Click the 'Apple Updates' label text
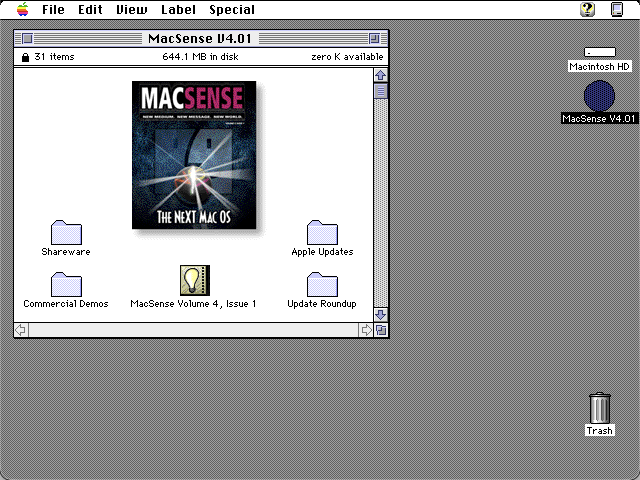 point(322,252)
